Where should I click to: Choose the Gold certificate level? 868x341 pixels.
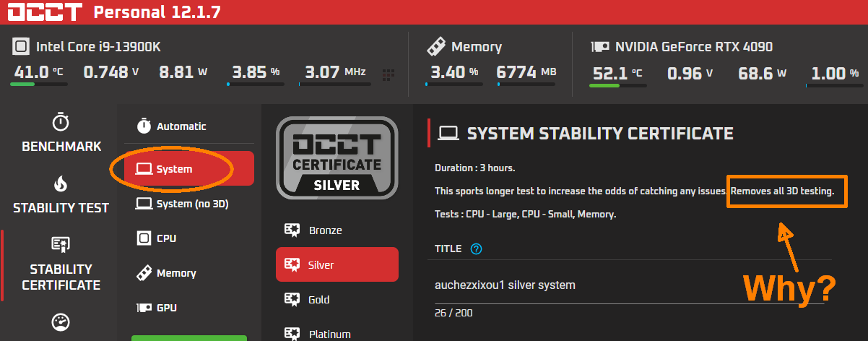[337, 299]
